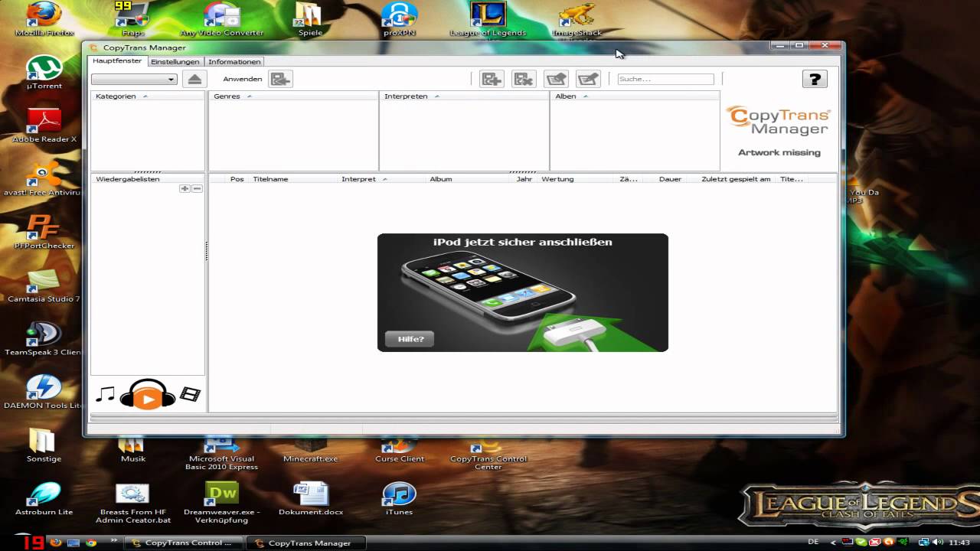Open the Camtasia Studio 7 desktop icon
Viewport: 980px width, 551px height.
[44, 285]
